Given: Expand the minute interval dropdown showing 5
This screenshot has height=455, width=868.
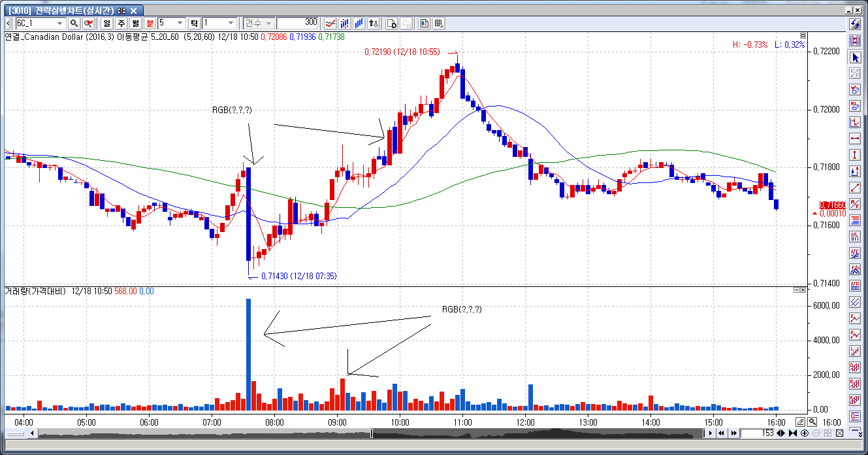Looking at the screenshot, I should click(x=180, y=24).
